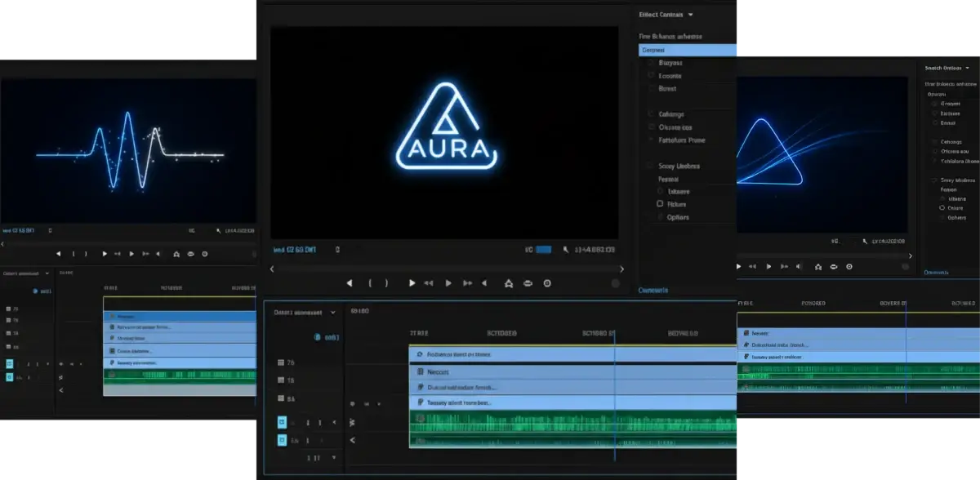Screen dimensions: 980x480
Task: Toggle the lower cyan audio track button in center timeline
Action: 283,440
